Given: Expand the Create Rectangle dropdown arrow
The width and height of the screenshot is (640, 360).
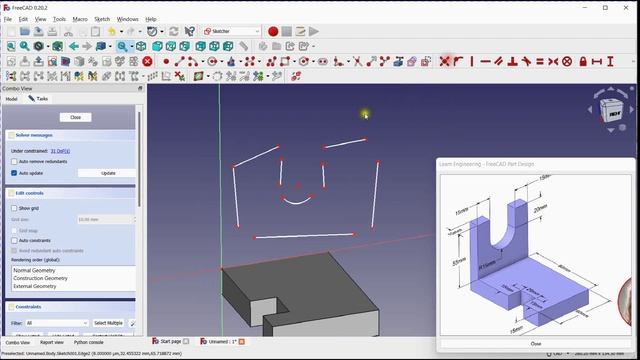Looking at the screenshot, I should 294,62.
